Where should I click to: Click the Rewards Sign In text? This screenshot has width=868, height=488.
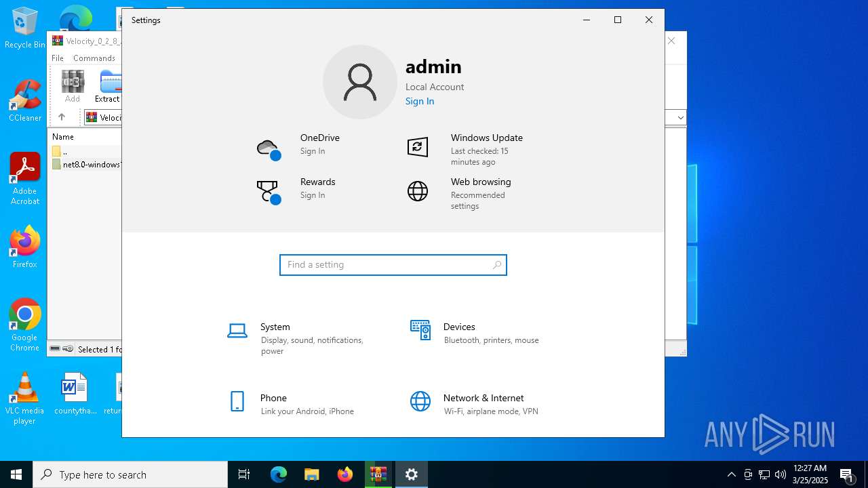pos(313,195)
